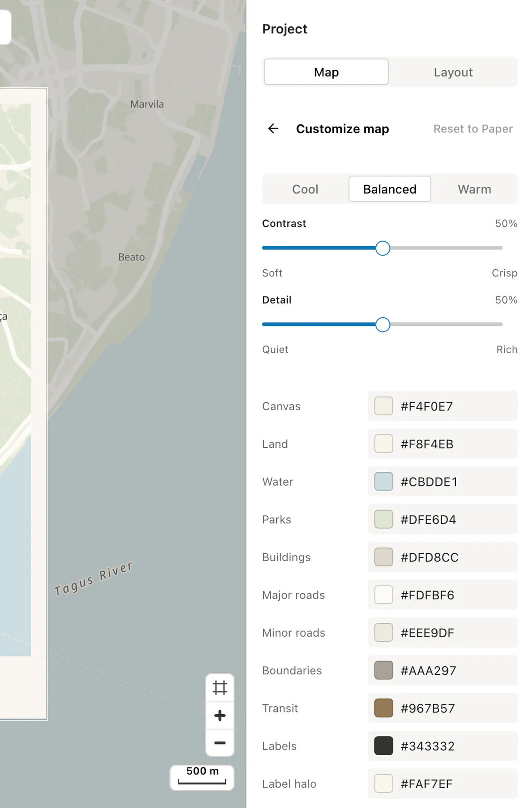Click the Detail 50% value
Image resolution: width=532 pixels, height=808 pixels.
[506, 300]
